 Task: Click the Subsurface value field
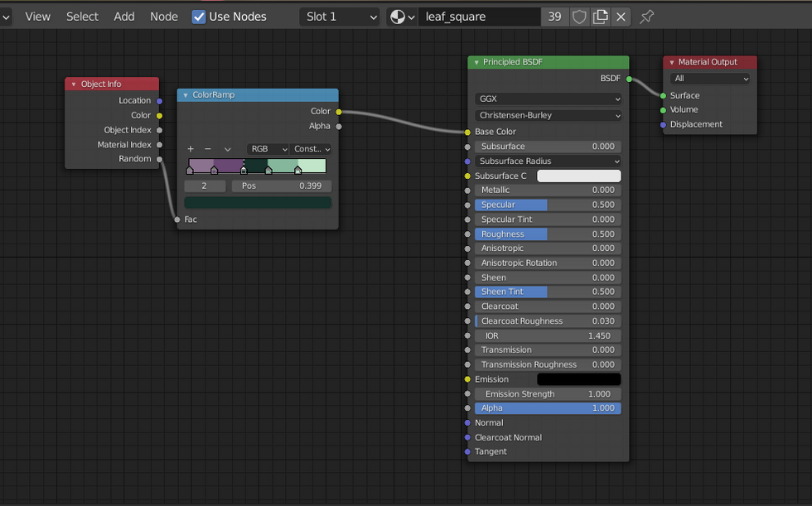pyautogui.click(x=548, y=147)
